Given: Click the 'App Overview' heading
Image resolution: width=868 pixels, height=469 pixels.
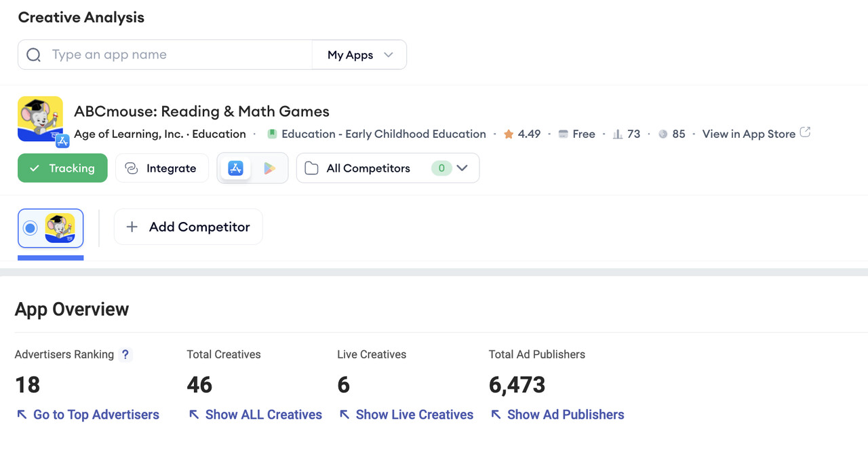Looking at the screenshot, I should point(72,309).
